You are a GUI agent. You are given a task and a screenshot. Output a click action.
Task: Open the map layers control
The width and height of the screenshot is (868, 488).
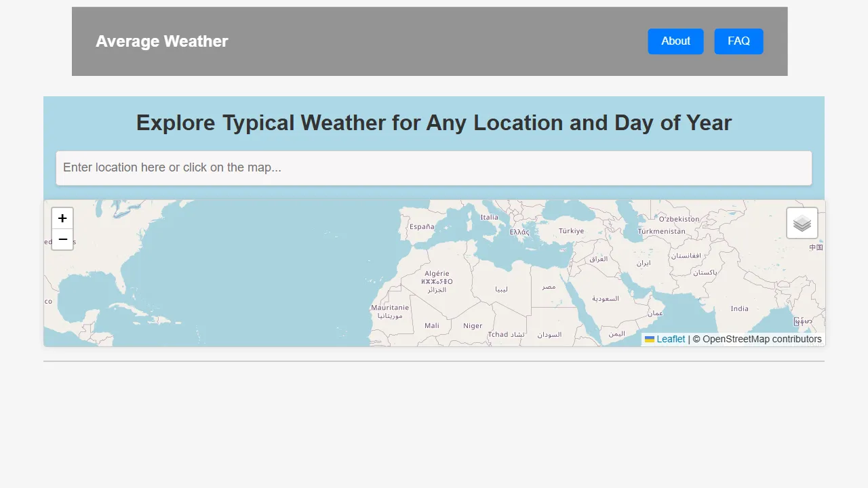[x=802, y=222]
